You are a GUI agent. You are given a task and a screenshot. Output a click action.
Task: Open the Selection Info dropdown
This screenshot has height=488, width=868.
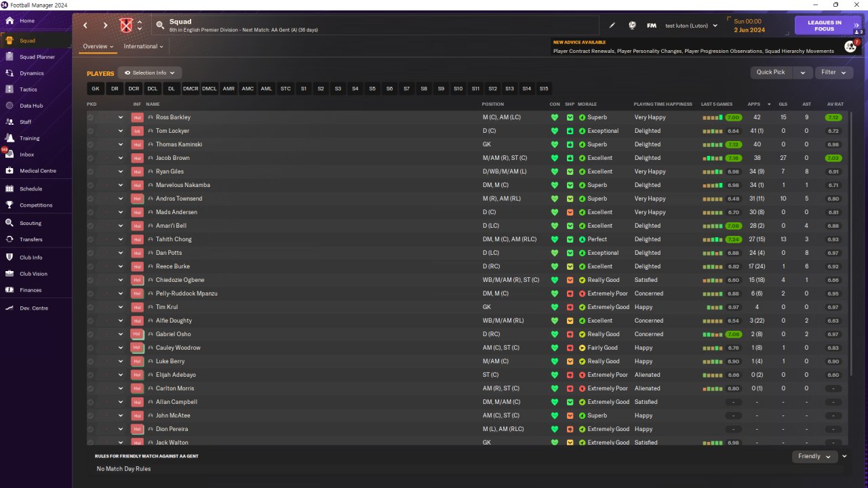click(x=149, y=73)
